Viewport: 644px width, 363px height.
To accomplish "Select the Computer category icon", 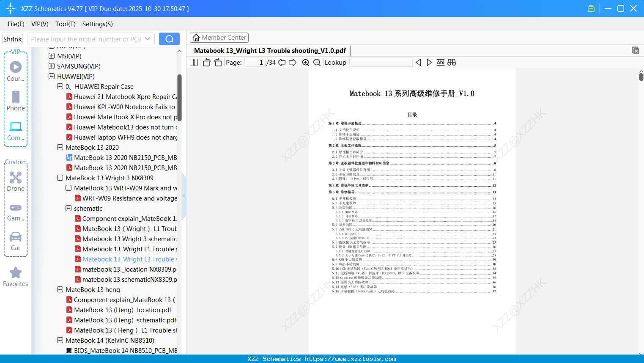I will pyautogui.click(x=16, y=131).
